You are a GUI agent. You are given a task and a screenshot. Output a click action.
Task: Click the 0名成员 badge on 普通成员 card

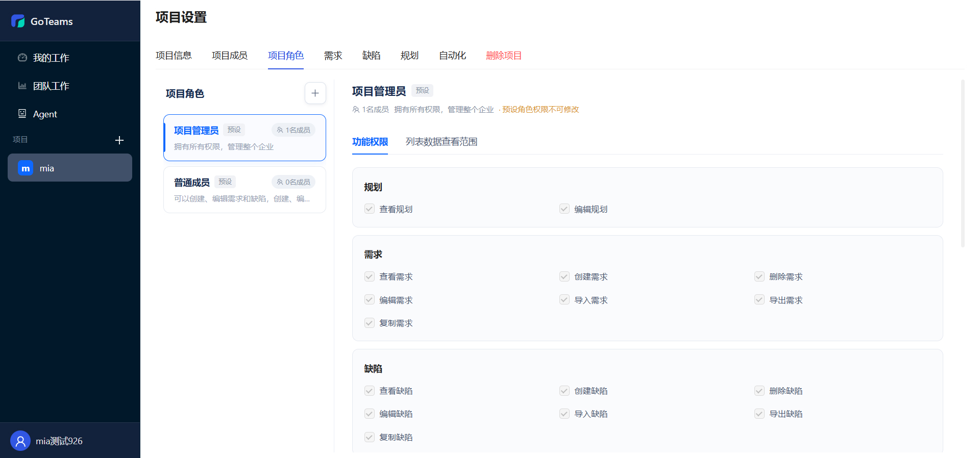293,182
